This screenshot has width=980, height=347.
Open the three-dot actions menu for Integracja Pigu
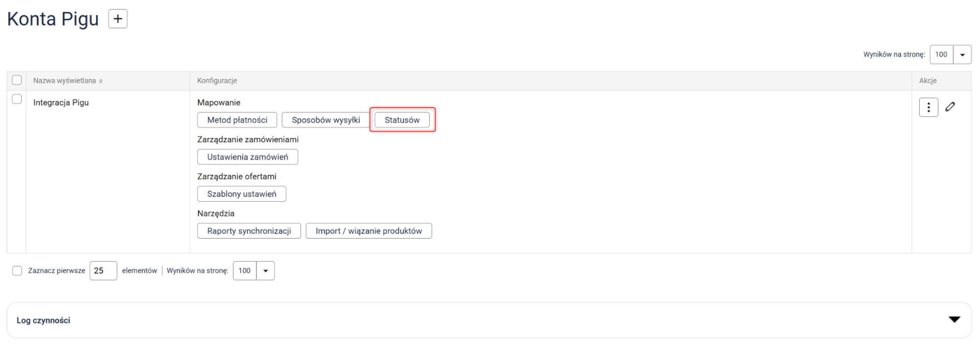tap(928, 107)
